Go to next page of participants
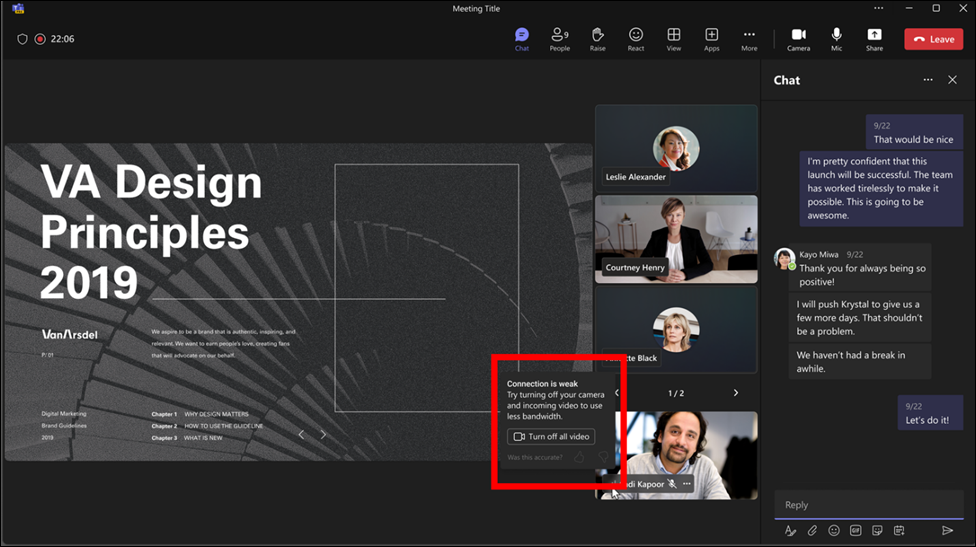Viewport: 976px width, 547px height. coord(736,393)
